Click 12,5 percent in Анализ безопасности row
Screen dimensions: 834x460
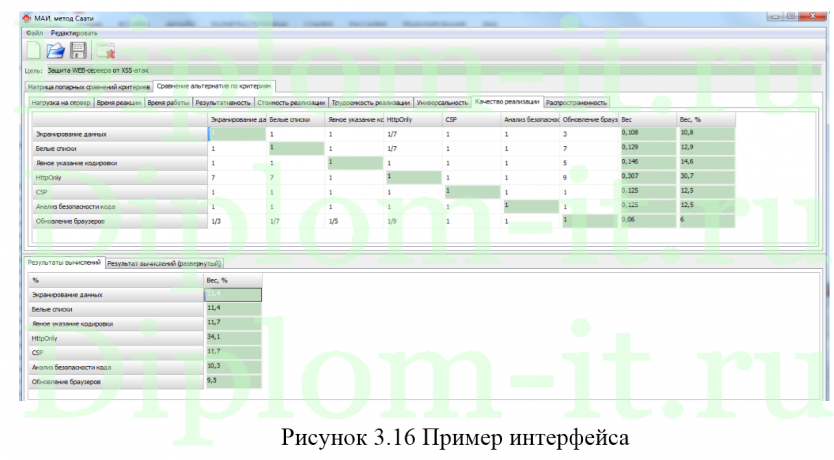tap(706, 206)
